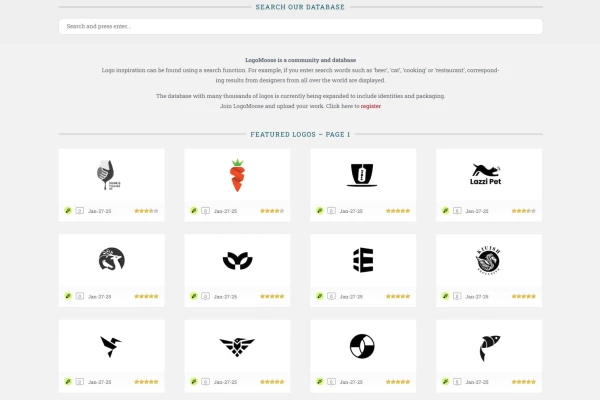Open comment count box under carrot logo
This screenshot has height=400, width=600.
tap(205, 211)
